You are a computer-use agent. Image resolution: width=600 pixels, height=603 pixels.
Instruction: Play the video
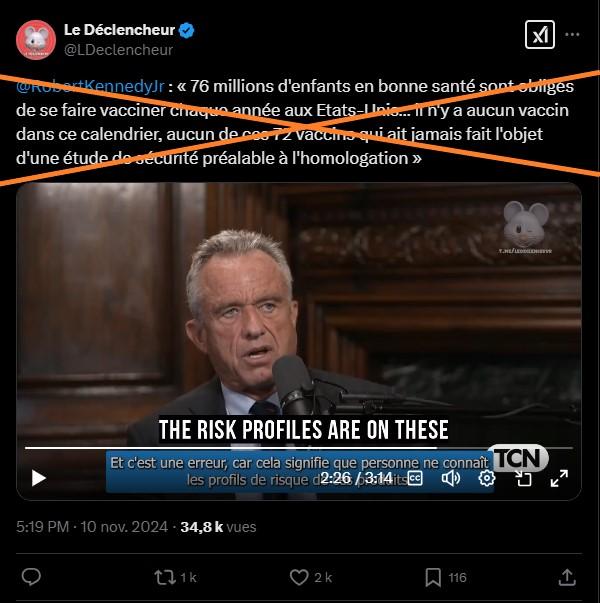coord(38,478)
